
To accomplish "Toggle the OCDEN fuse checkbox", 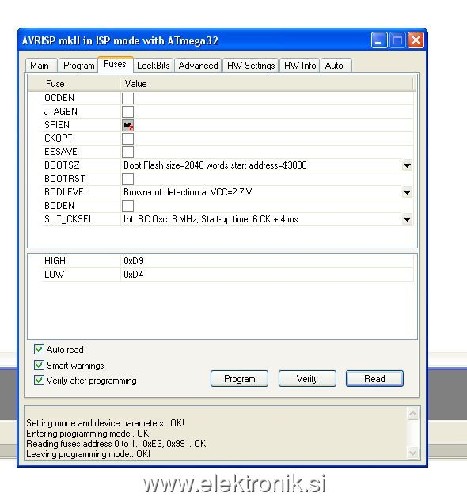I will (128, 98).
